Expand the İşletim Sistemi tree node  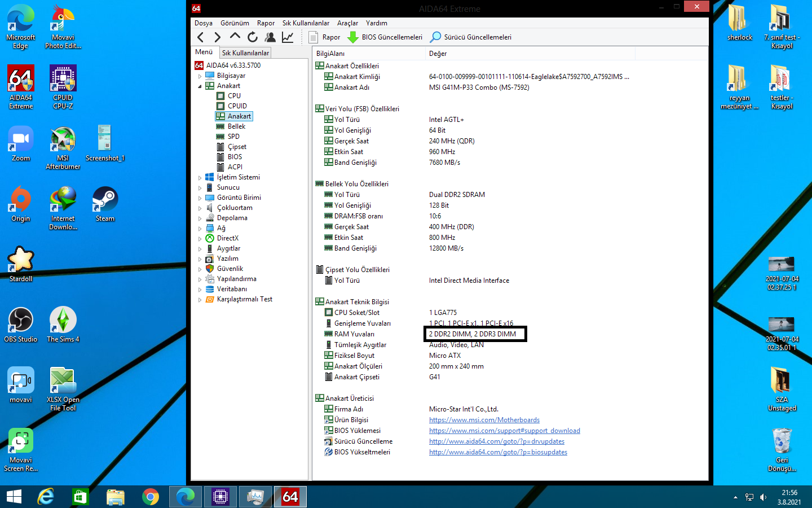pyautogui.click(x=200, y=178)
